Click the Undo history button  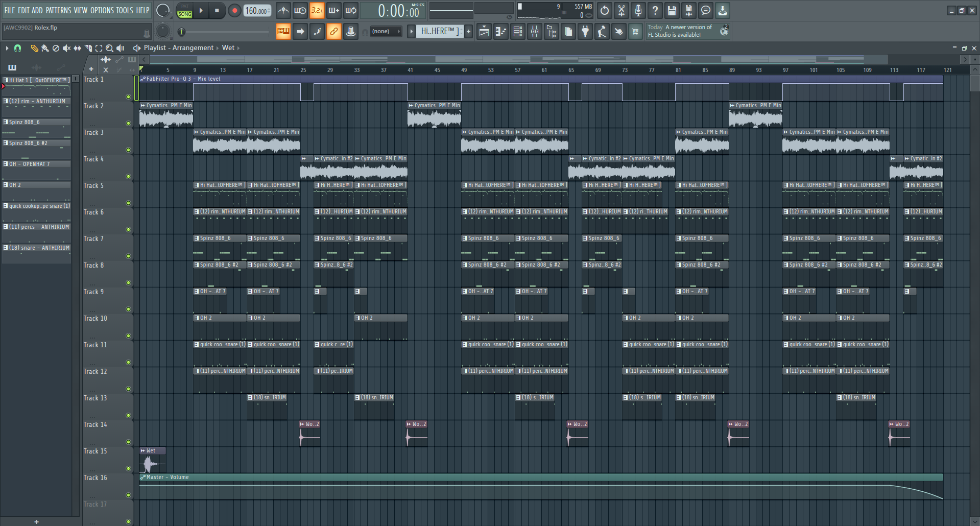(x=605, y=10)
